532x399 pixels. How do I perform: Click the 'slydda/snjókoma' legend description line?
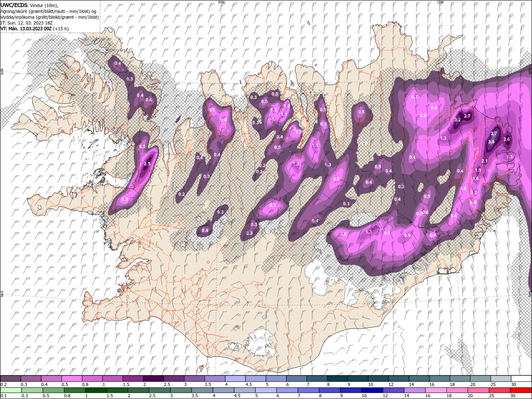point(49,17)
